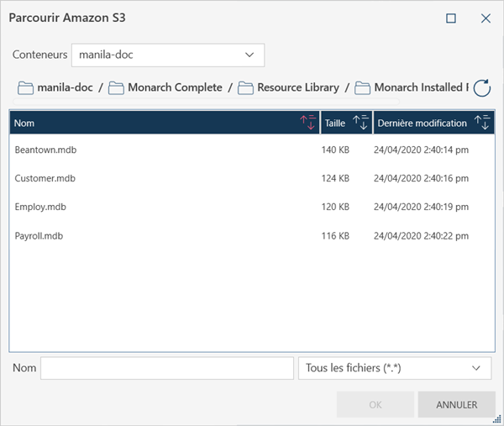This screenshot has height=426, width=504.
Task: Click the OK button
Action: tap(375, 404)
